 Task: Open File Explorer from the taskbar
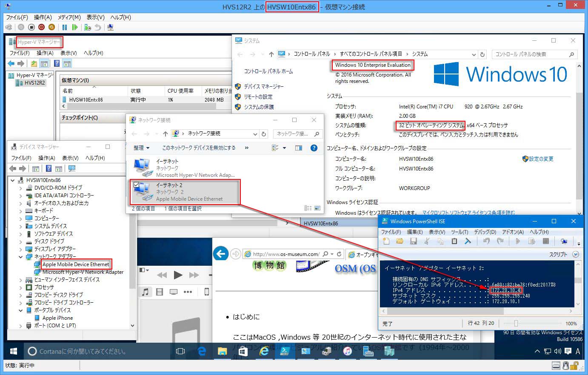coord(222,352)
